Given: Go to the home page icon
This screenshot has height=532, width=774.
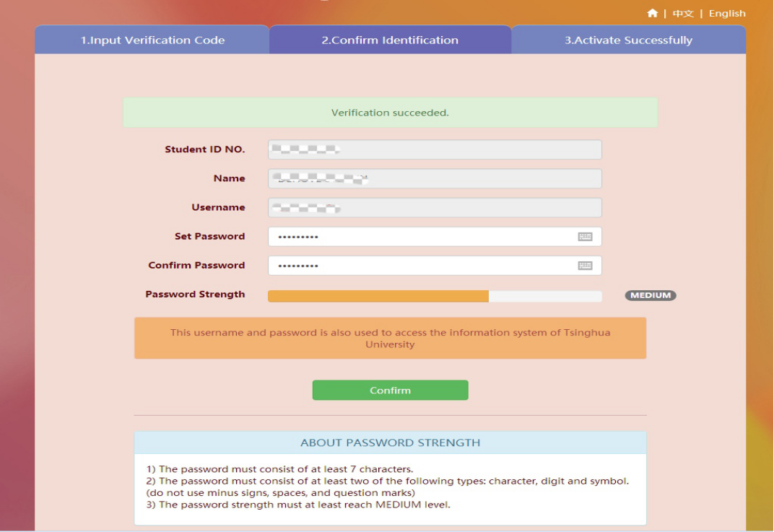Looking at the screenshot, I should (652, 13).
